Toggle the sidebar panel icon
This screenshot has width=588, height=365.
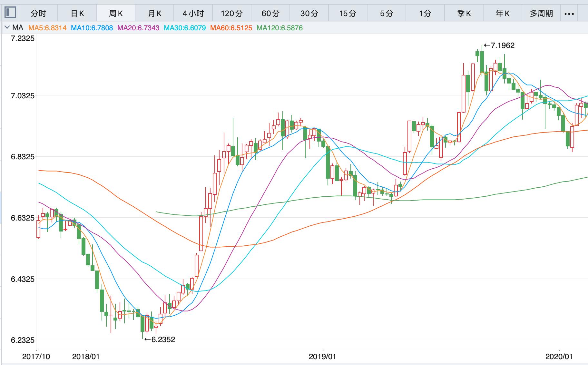(x=10, y=13)
